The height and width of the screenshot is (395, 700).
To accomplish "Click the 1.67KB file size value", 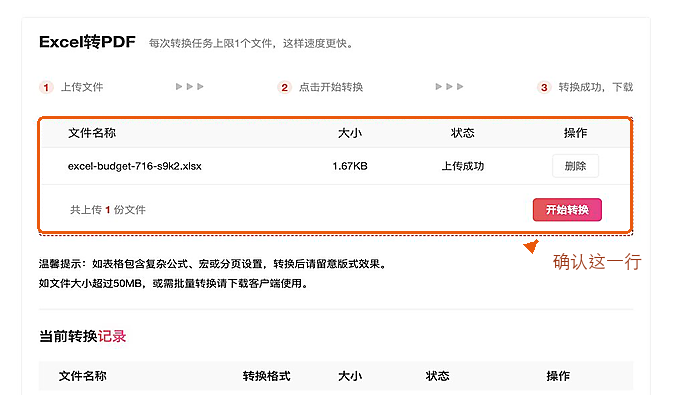I will (x=350, y=166).
